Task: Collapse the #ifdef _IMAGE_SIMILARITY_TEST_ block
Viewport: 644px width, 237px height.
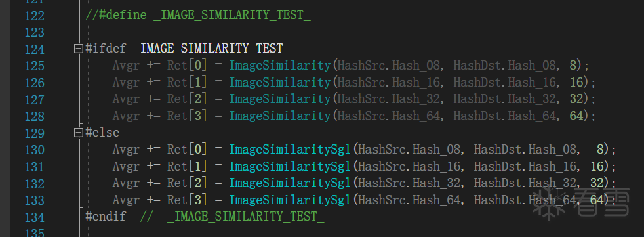Action: 79,49
